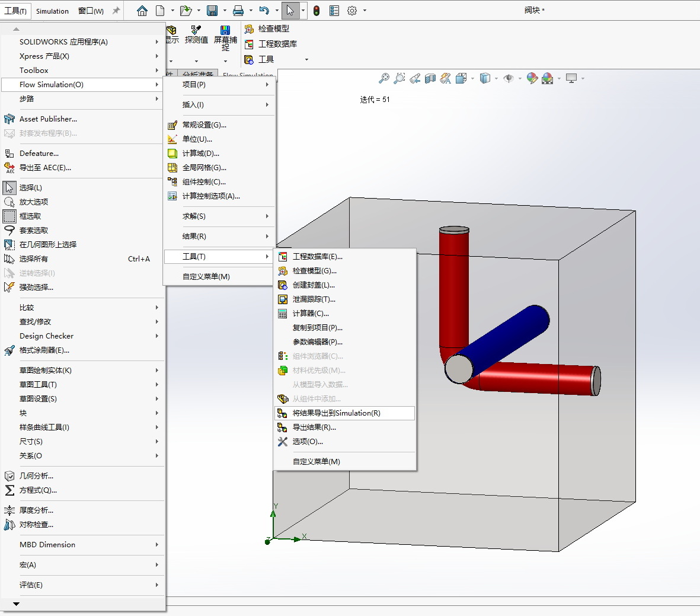Expand SOLIDWORKS 应用程序(A) submenu
The width and height of the screenshot is (700, 616).
pyautogui.click(x=82, y=42)
